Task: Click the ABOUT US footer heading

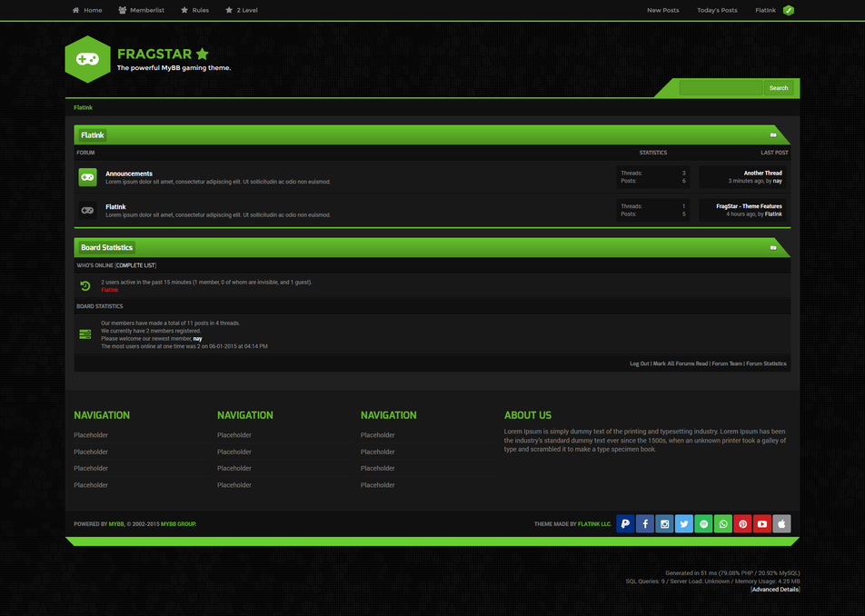Action: coord(527,415)
